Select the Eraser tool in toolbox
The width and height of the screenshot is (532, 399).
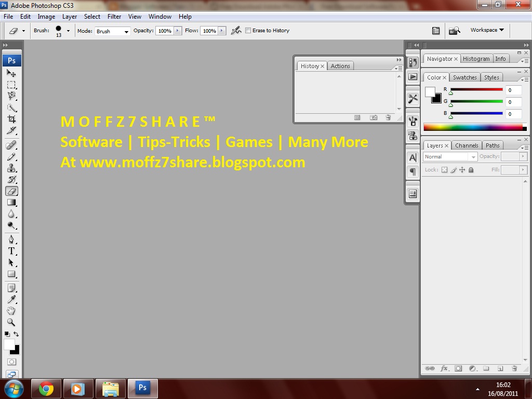coord(11,191)
